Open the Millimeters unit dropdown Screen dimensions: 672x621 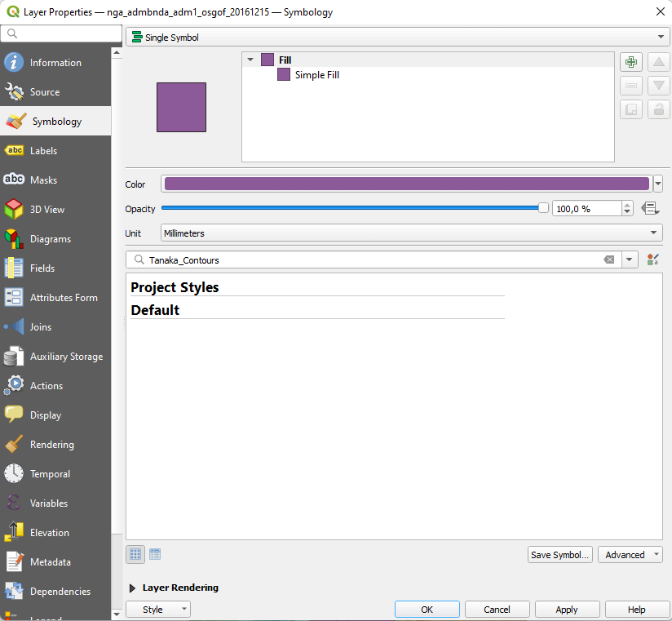point(411,233)
